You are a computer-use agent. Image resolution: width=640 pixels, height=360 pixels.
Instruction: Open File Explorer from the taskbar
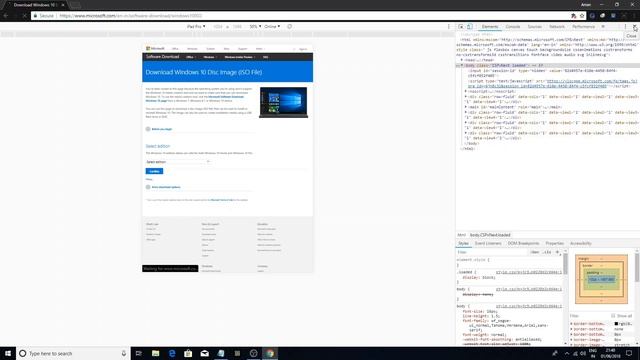156,353
